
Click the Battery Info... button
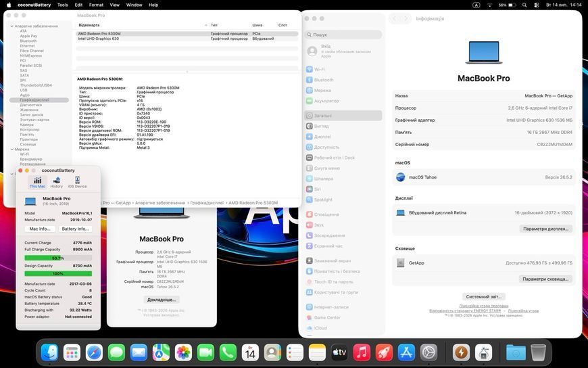tap(76, 229)
